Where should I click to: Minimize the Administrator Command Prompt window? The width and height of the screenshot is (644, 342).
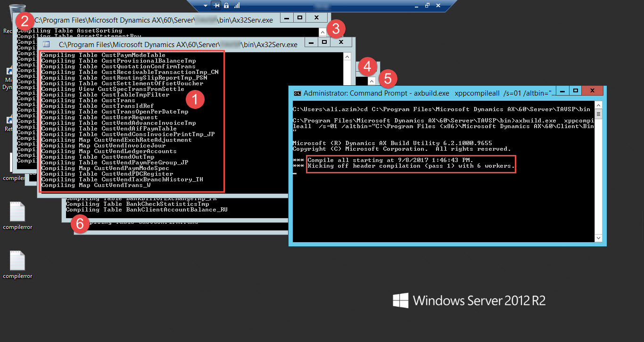point(562,90)
